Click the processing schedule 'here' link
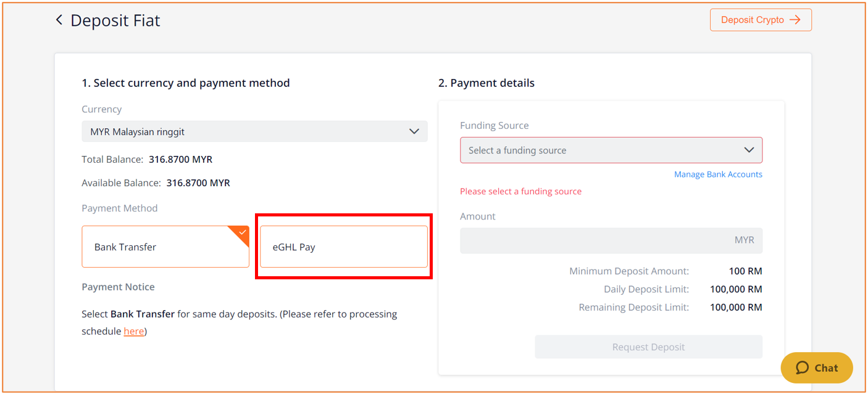 coord(134,331)
